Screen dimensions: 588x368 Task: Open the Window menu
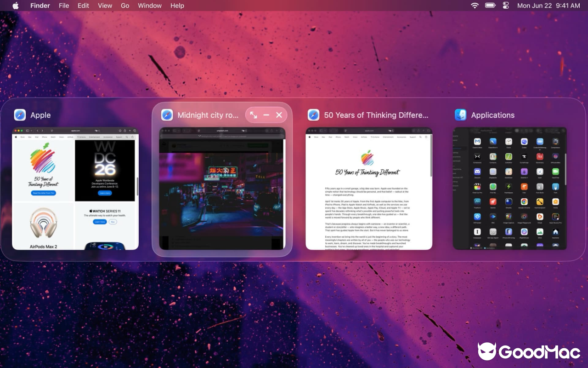click(x=150, y=6)
